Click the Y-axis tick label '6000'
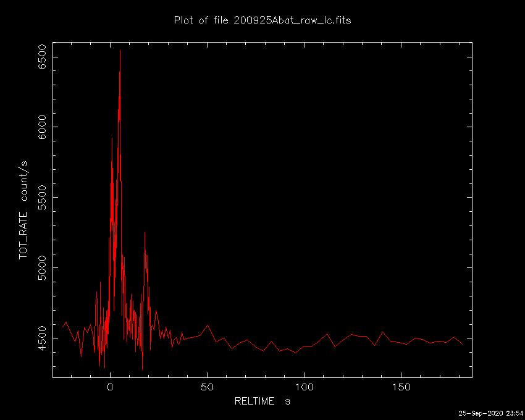Viewport: 525px width, 420px height. [x=42, y=127]
